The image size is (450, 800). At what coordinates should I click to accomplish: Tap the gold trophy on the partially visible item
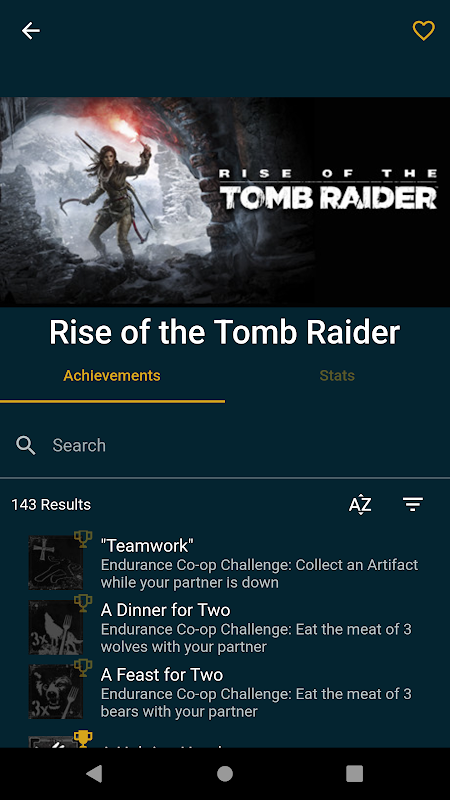[83, 739]
